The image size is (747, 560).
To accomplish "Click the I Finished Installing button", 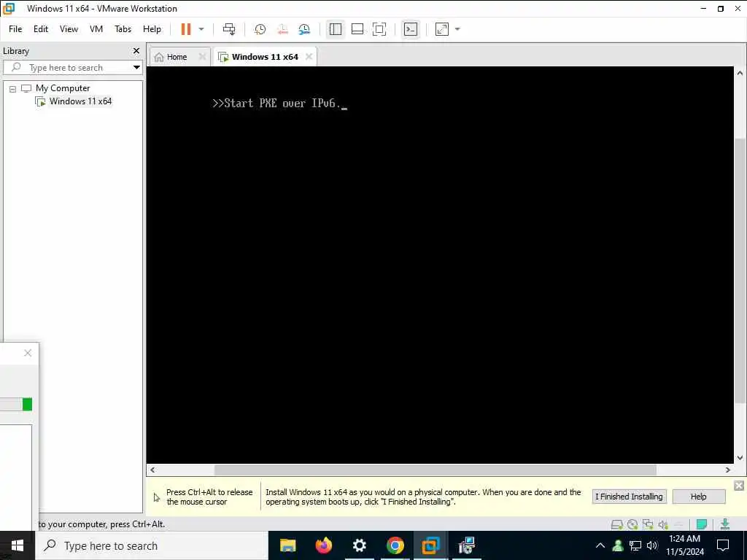I will [629, 497].
